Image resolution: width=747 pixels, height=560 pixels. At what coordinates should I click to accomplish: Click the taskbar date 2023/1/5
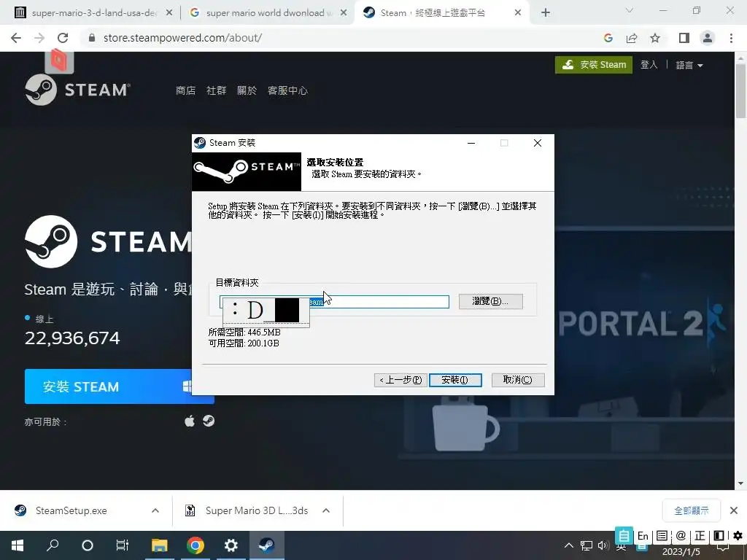681,552
